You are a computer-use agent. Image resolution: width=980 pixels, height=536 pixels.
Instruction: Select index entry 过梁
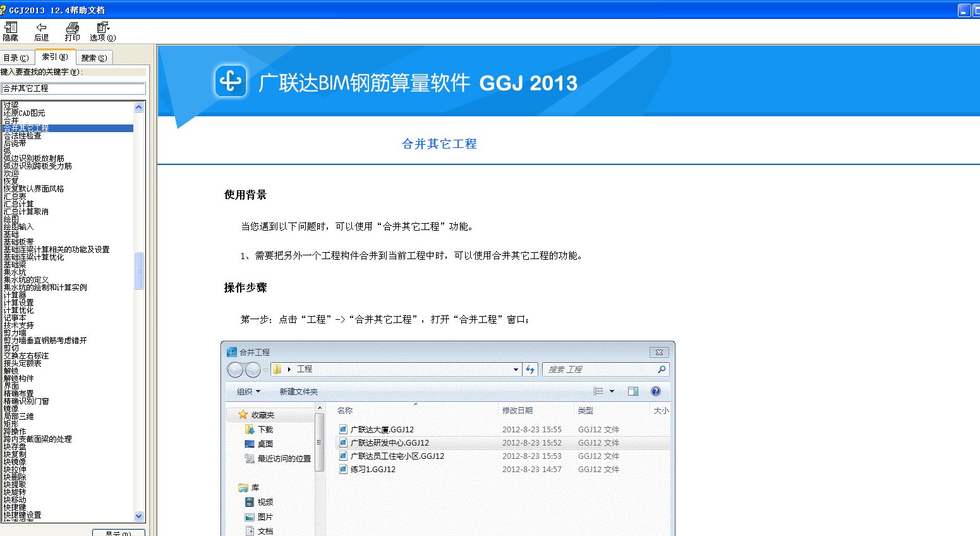click(x=11, y=106)
